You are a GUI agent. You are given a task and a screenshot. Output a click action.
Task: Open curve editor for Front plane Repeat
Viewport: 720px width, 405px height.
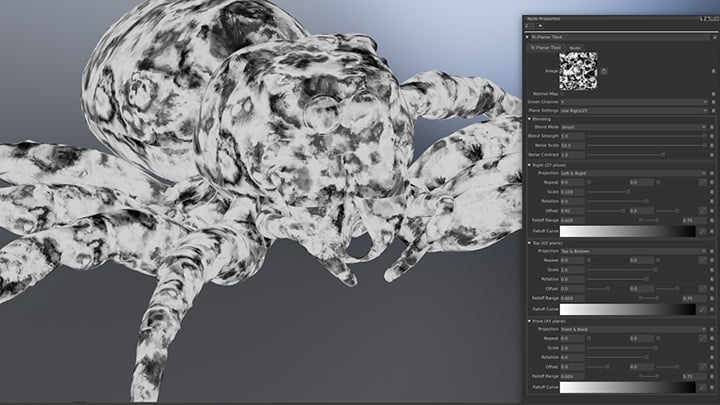coord(703,338)
